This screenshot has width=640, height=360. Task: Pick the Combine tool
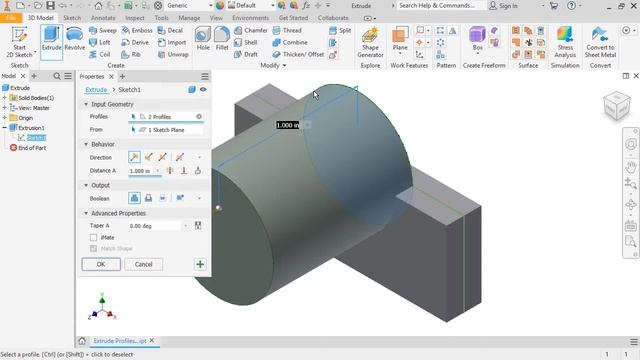click(290, 42)
